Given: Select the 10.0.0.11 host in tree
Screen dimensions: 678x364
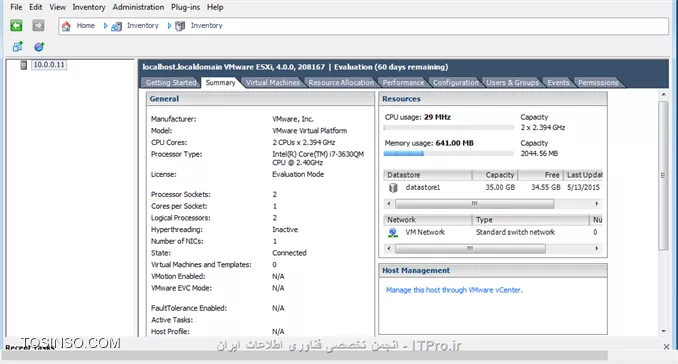Looking at the screenshot, I should coord(49,65).
